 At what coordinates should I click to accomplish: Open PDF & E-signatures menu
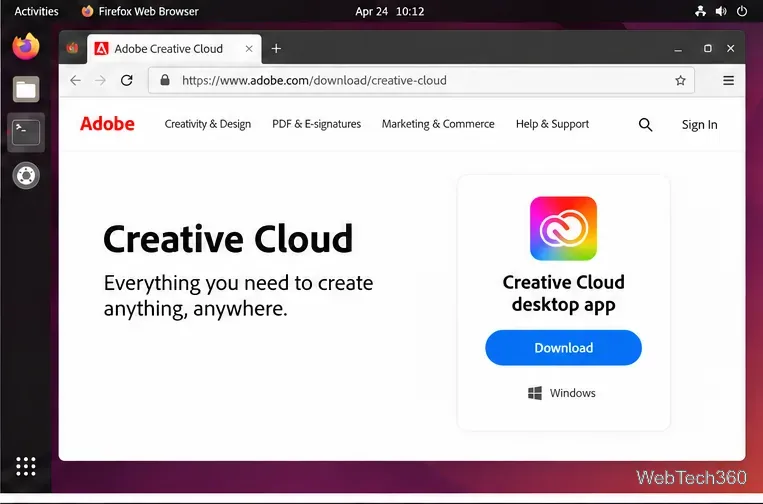pos(316,124)
